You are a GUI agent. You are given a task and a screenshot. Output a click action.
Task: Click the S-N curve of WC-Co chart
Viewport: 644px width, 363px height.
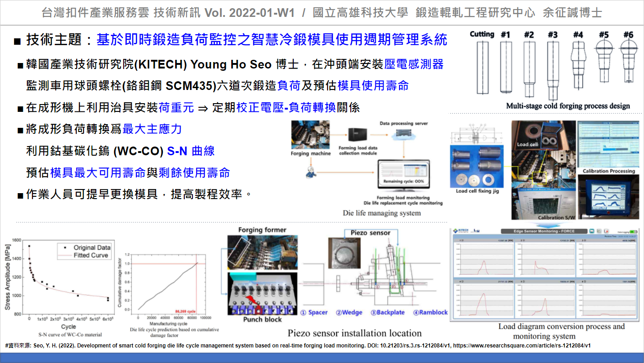tap(59, 285)
